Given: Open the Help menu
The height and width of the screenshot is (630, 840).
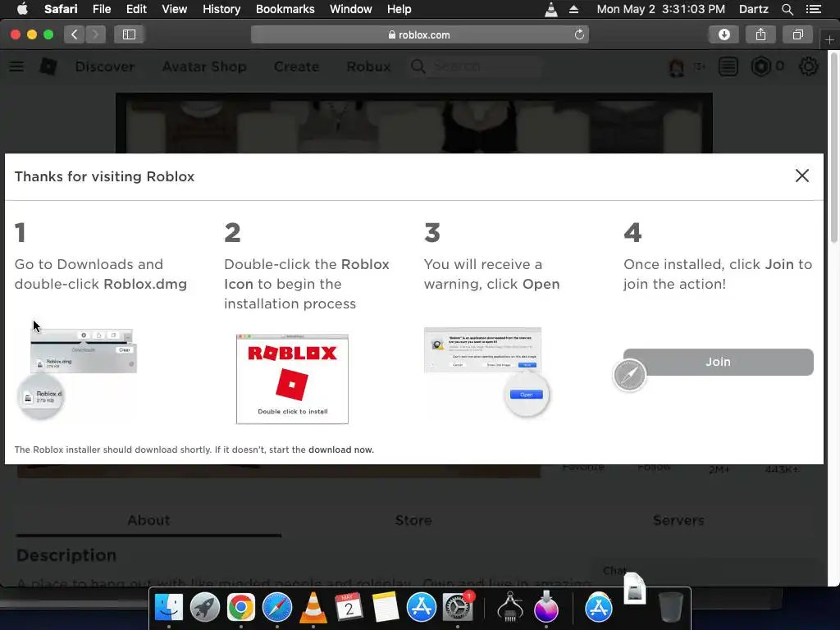Looking at the screenshot, I should coord(399,9).
